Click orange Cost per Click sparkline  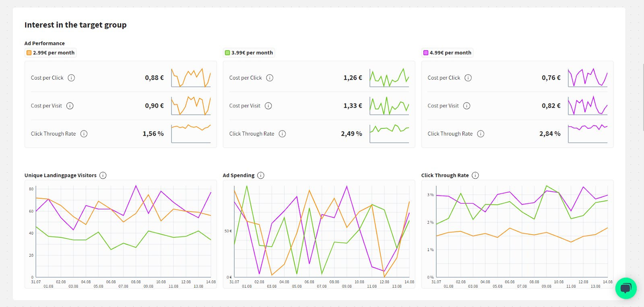[x=191, y=78]
